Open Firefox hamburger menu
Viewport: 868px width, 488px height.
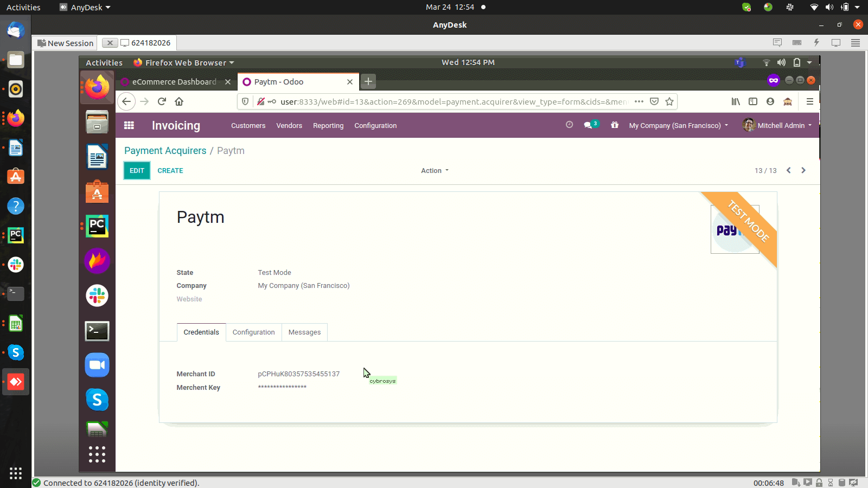810,101
